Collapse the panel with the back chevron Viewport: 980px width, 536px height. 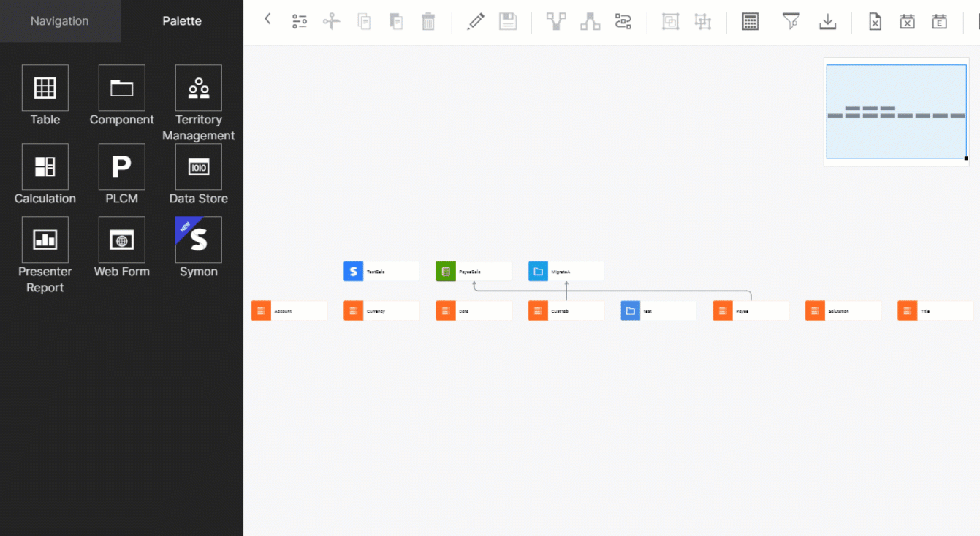coord(267,20)
